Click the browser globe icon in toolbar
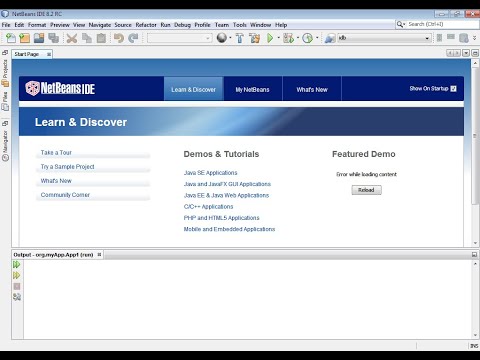Viewport: 480px width, 360px height. coord(222,38)
